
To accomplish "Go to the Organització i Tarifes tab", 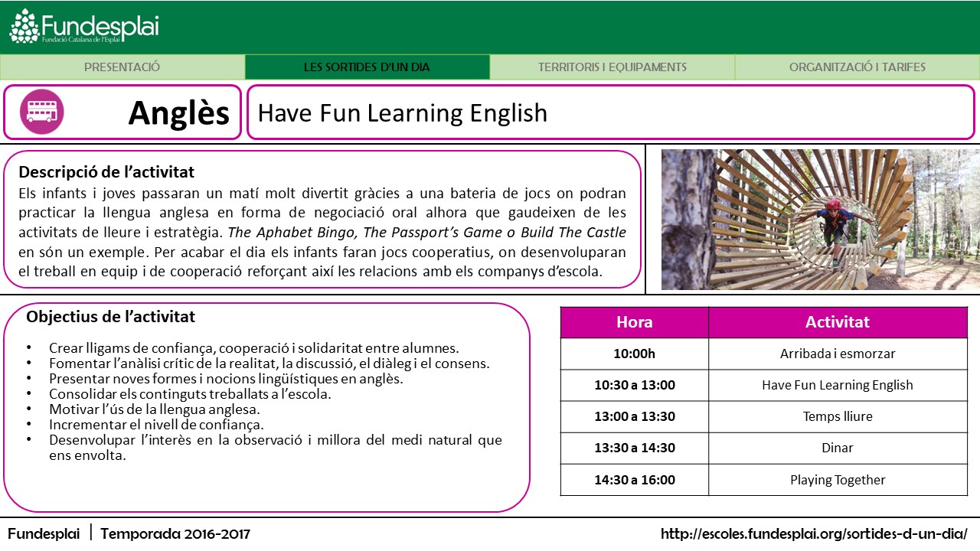I will coord(857,67).
